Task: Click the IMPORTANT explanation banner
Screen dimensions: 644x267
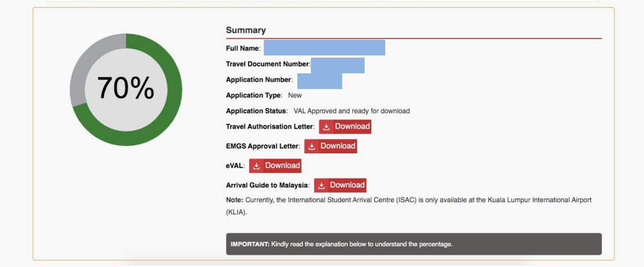Action: [413, 244]
